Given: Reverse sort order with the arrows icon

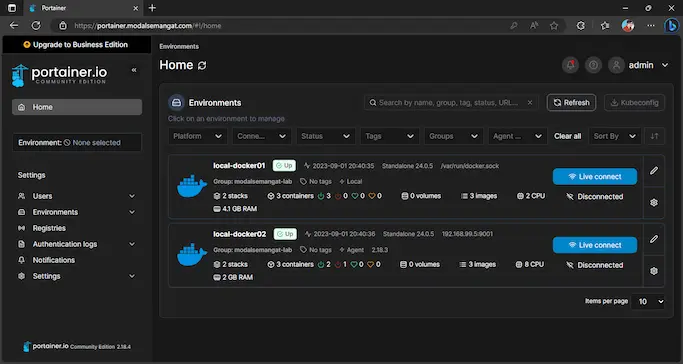Looking at the screenshot, I should [x=654, y=136].
